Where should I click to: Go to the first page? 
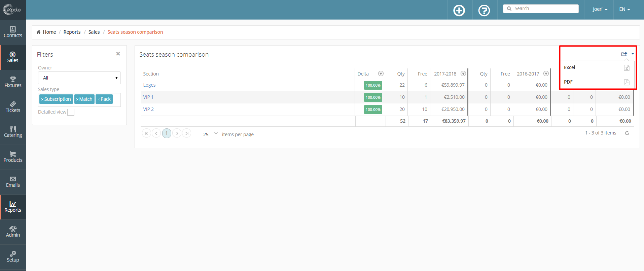(146, 133)
